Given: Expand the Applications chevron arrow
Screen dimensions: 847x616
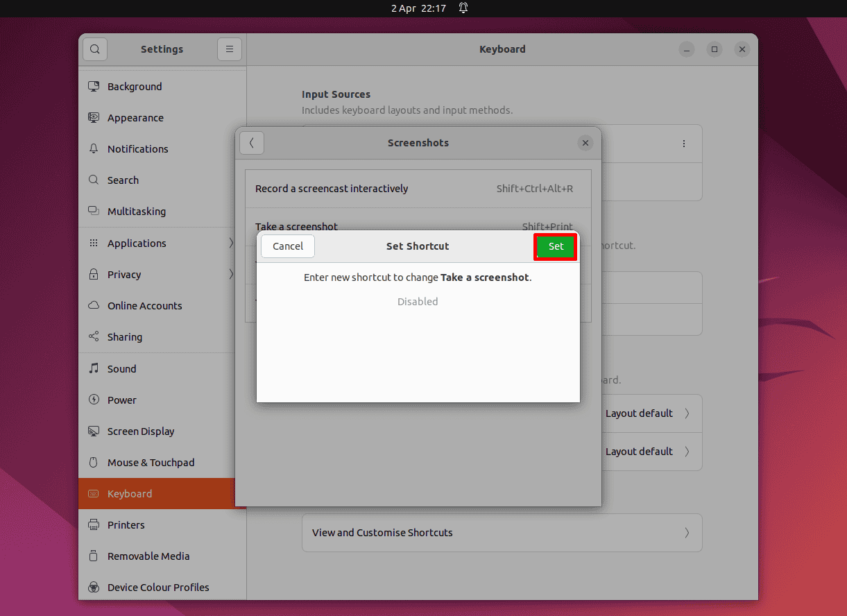Looking at the screenshot, I should pyautogui.click(x=231, y=243).
